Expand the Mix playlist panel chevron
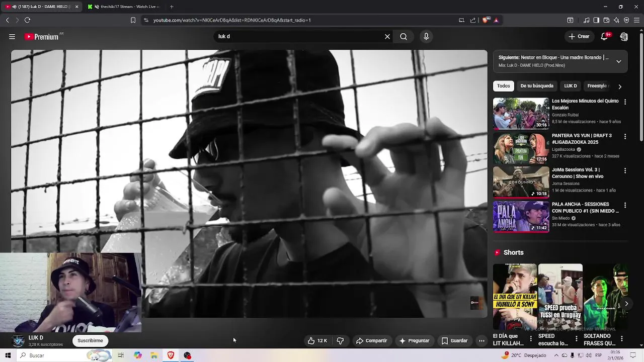This screenshot has height=362, width=644. [x=619, y=61]
